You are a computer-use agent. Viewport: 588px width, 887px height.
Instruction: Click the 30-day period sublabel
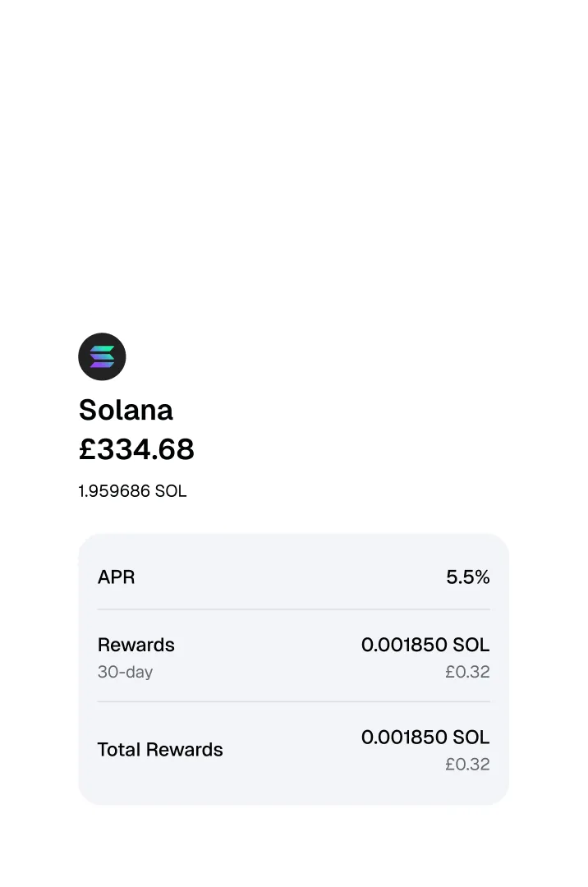pos(125,672)
